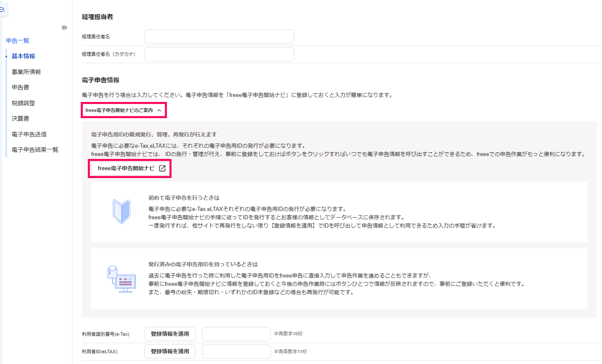
Task: Click the 経理責任者名 label
Action: pos(96,37)
